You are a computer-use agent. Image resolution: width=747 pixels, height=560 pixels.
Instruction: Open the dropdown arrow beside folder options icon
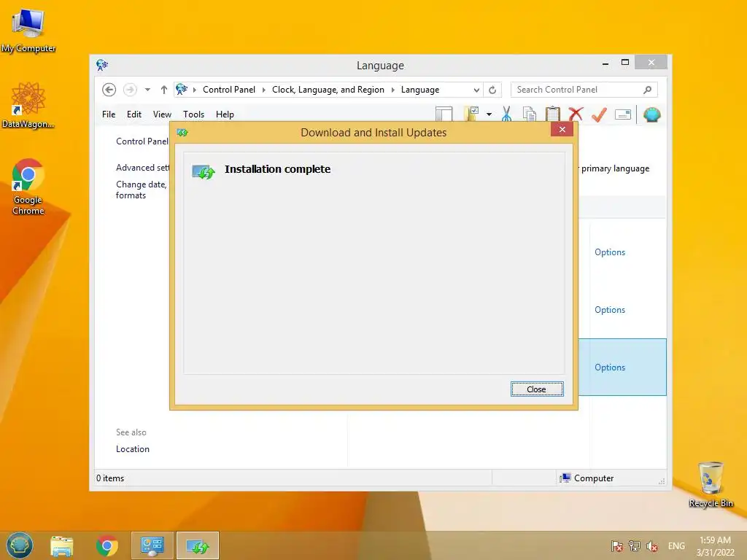point(489,114)
